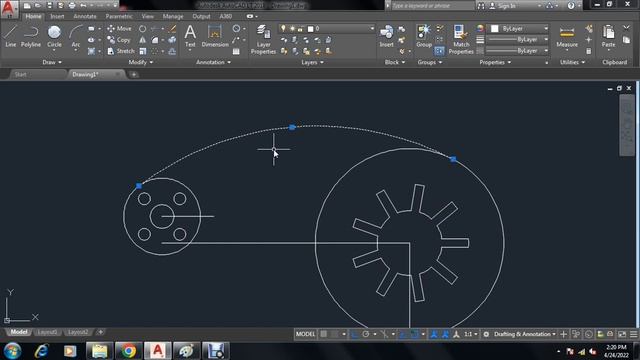Click the workspace settings gear icon
640x360 pixels.
486,334
